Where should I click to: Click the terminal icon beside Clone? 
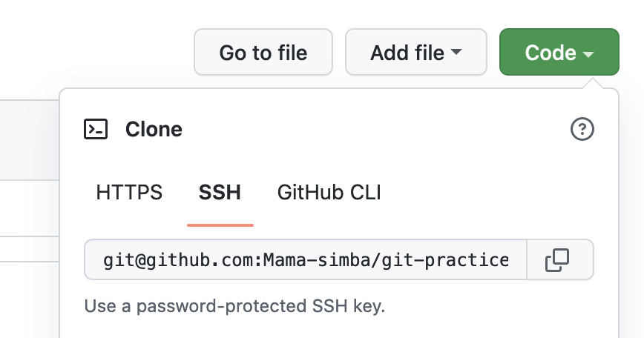(96, 130)
